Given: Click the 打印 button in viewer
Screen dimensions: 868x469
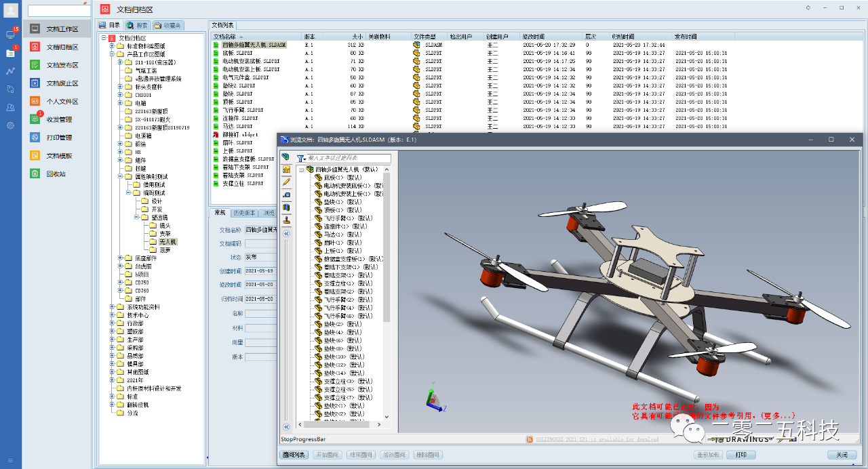Looking at the screenshot, I should pos(741,455).
